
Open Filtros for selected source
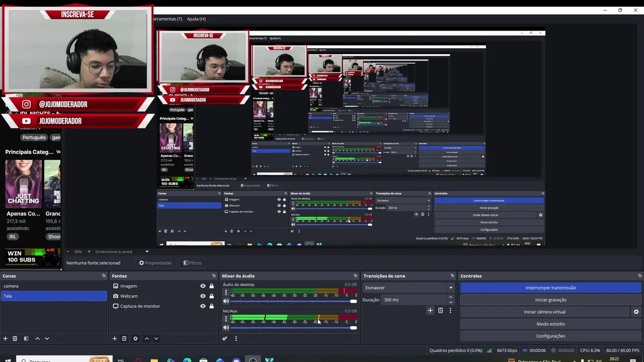coord(193,263)
